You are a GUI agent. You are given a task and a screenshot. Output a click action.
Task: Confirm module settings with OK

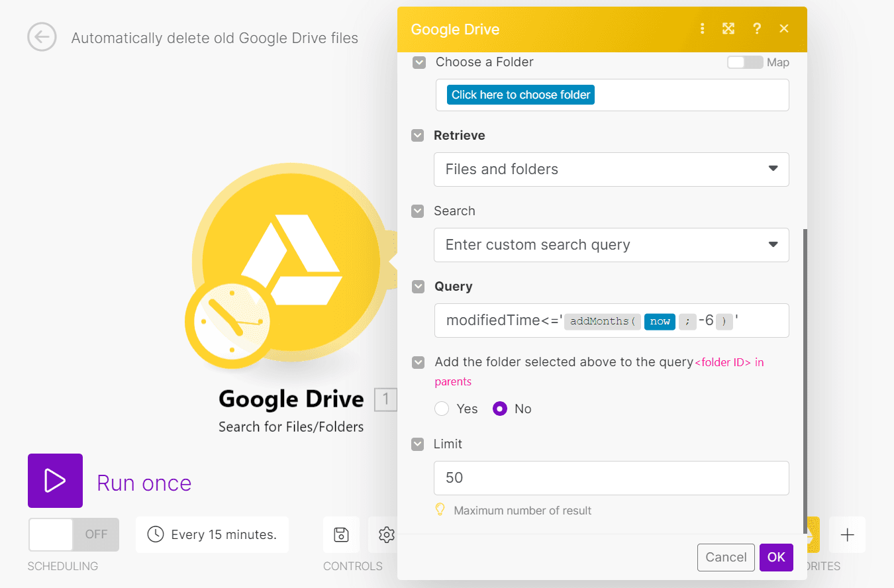click(x=776, y=557)
